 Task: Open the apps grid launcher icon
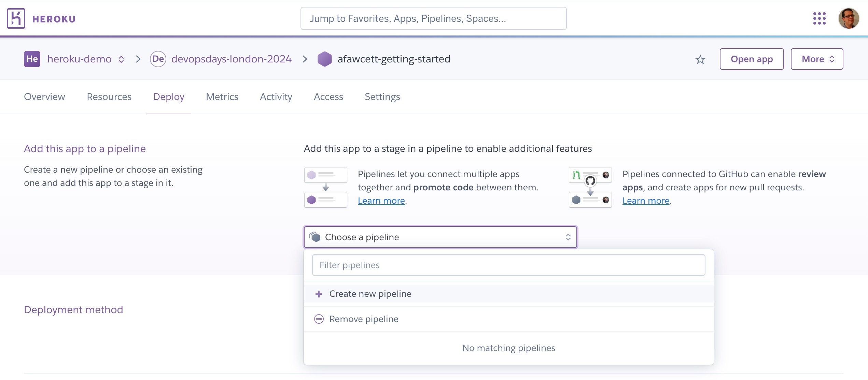tap(819, 18)
